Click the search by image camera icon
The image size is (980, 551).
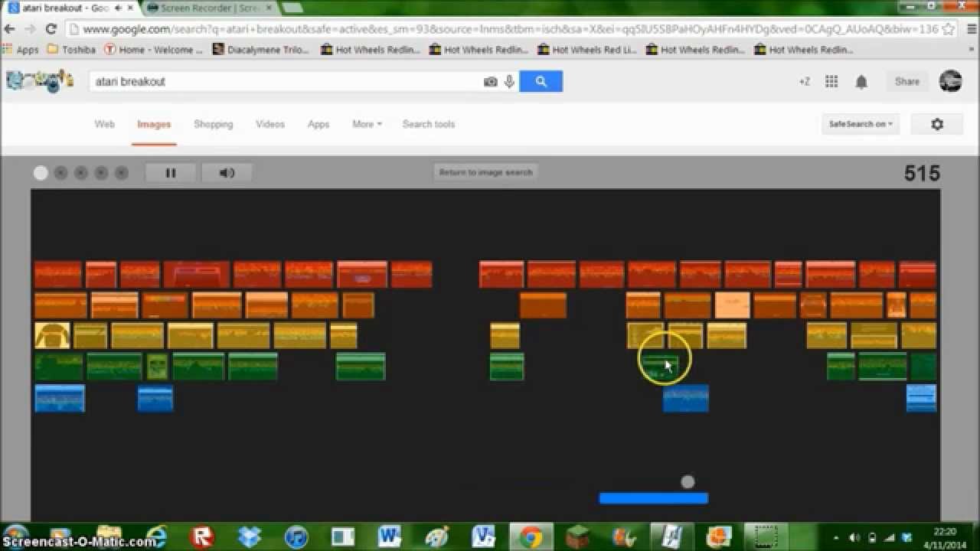[x=490, y=82]
